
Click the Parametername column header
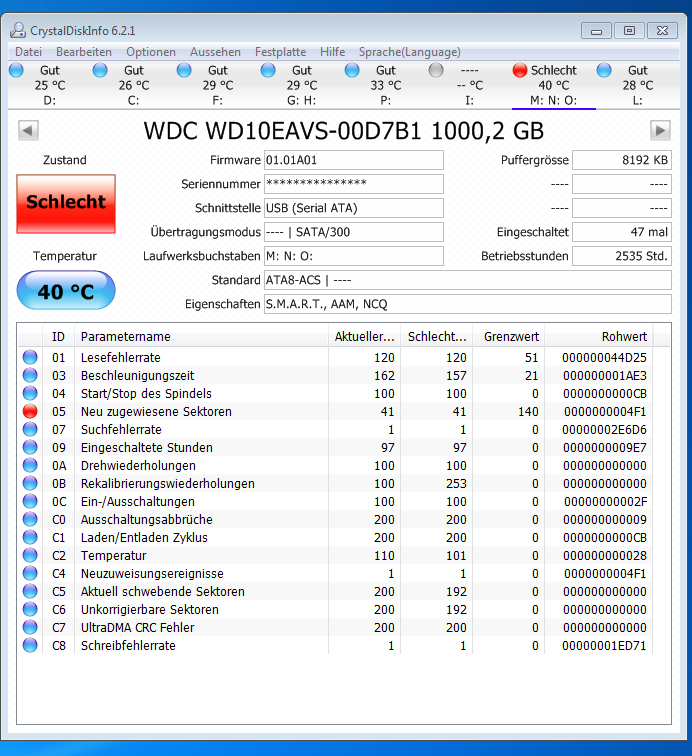(x=201, y=337)
